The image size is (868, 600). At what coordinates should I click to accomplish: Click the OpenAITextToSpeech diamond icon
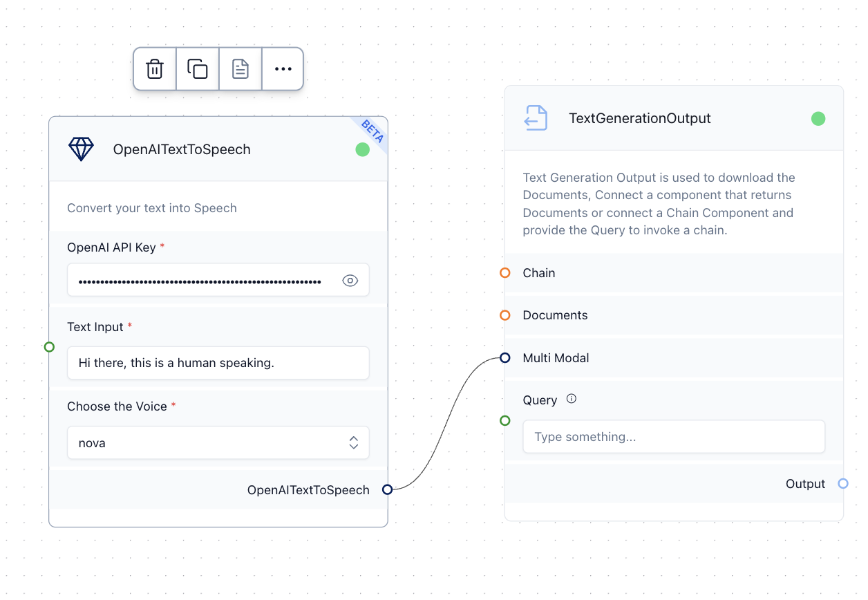point(81,149)
